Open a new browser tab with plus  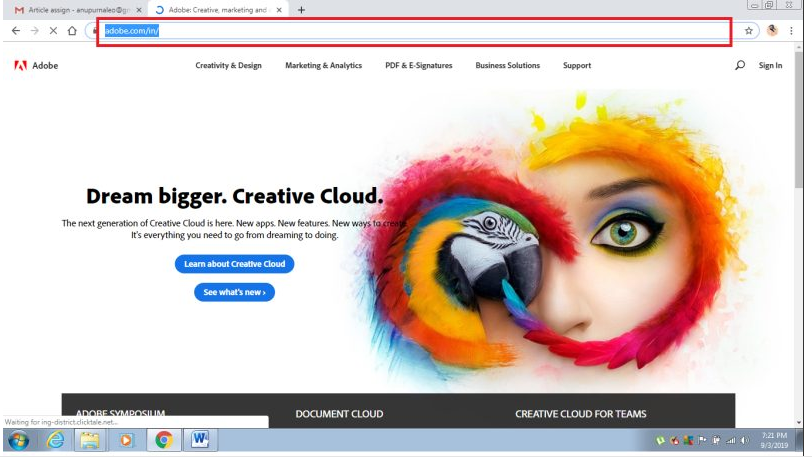[301, 10]
